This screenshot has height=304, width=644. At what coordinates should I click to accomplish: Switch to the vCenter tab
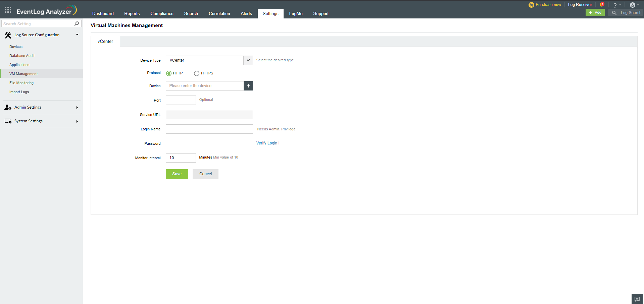pos(105,41)
